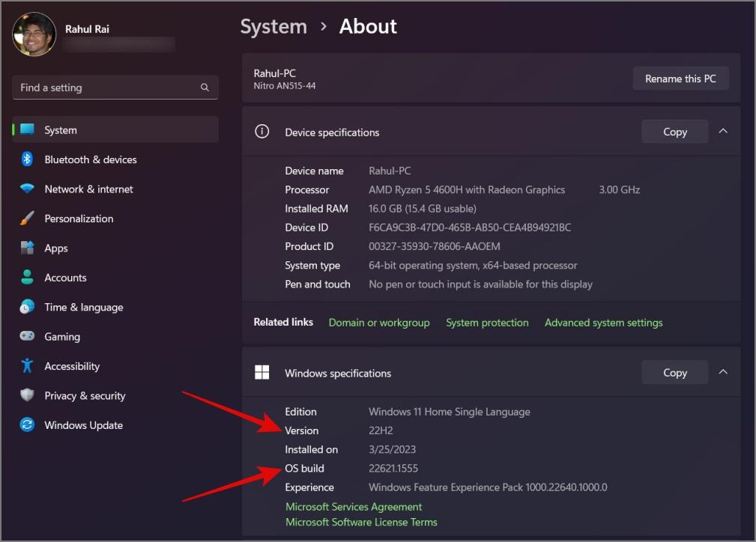Viewport: 756px width, 542px height.
Task: Open Advanced system settings link
Action: pos(604,323)
